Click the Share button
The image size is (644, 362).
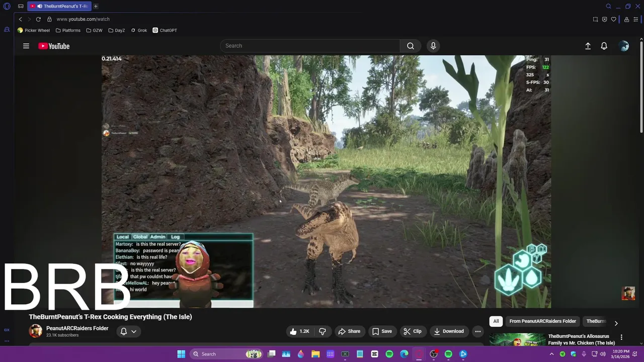point(349,331)
